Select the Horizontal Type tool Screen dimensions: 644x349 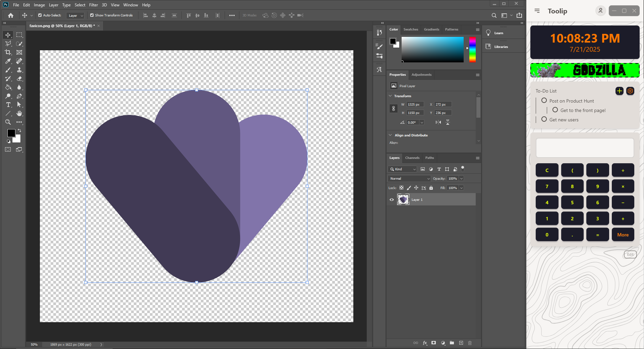[8, 105]
